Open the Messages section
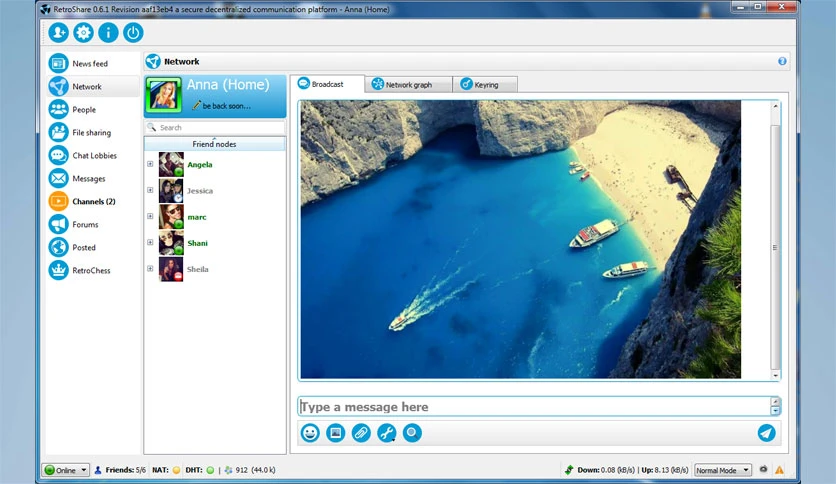 click(x=93, y=178)
